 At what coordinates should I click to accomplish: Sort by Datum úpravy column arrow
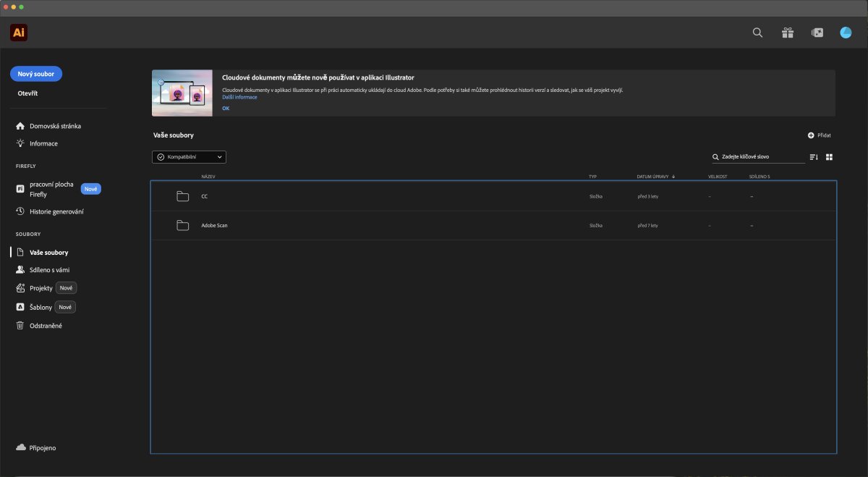[x=673, y=176]
